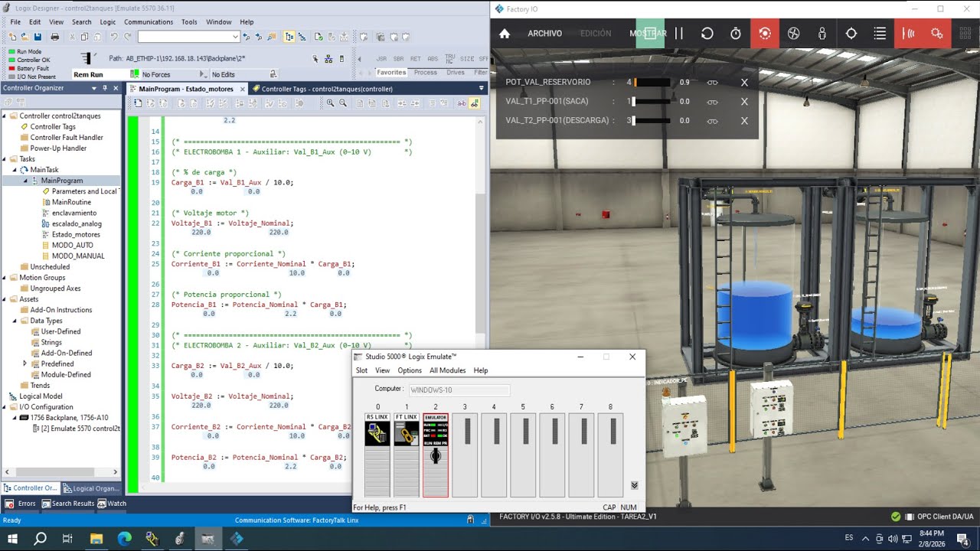Toggle the orbit camera mode icon
The height and width of the screenshot is (551, 980).
764,34
